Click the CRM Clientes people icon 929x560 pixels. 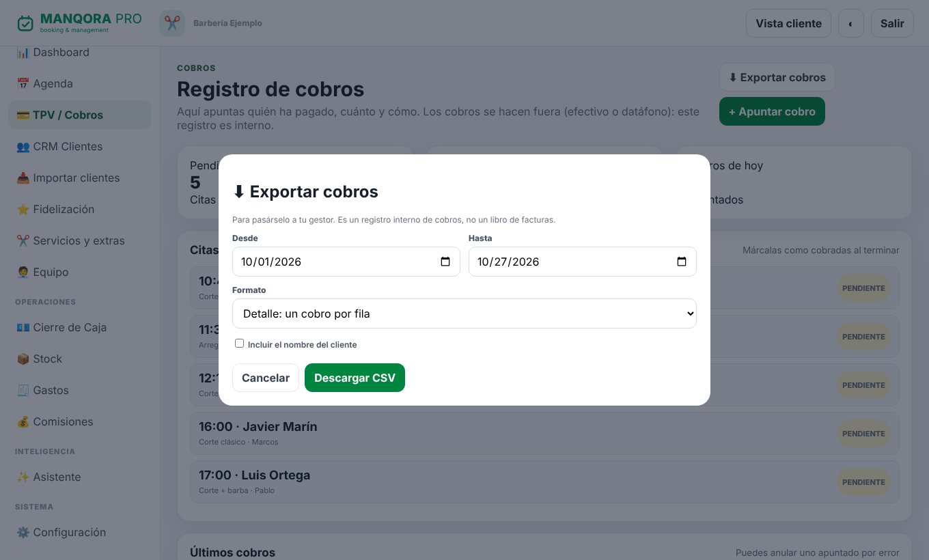[23, 147]
